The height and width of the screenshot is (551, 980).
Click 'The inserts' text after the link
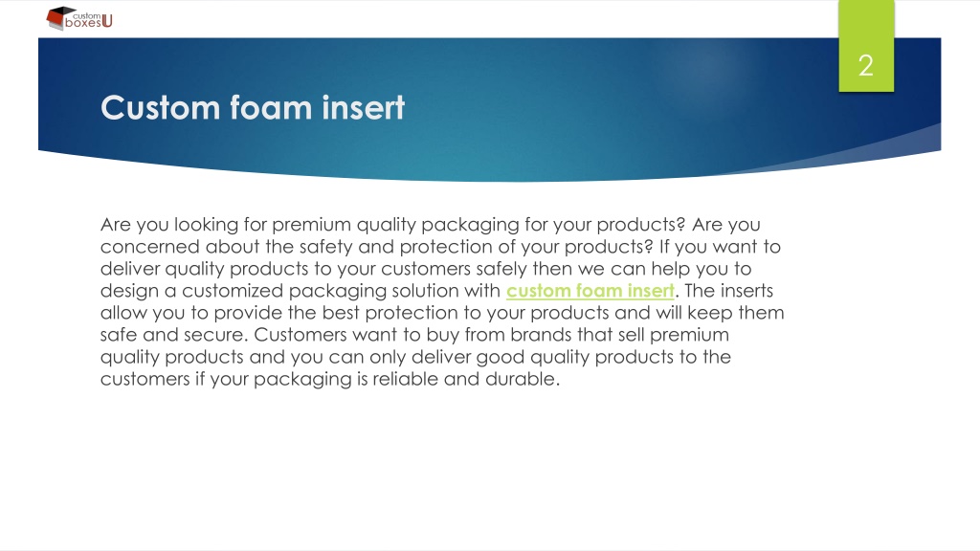(728, 291)
